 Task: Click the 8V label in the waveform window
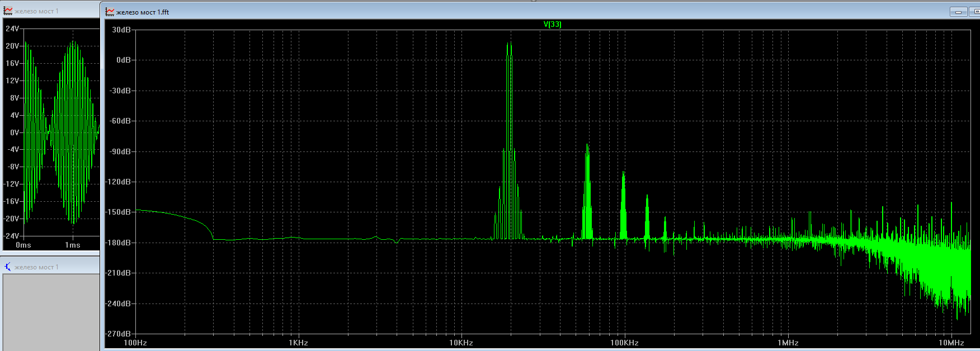click(14, 98)
